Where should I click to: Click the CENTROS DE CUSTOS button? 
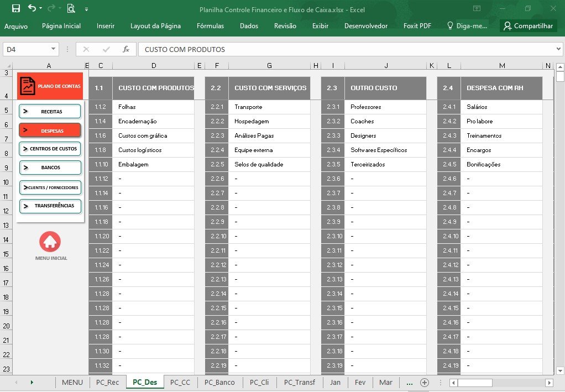tap(50, 148)
